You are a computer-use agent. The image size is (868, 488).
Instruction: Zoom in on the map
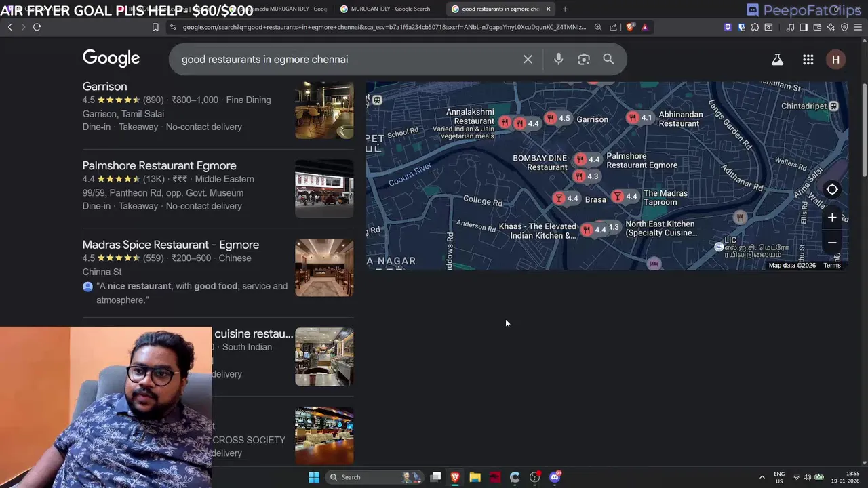click(x=832, y=218)
